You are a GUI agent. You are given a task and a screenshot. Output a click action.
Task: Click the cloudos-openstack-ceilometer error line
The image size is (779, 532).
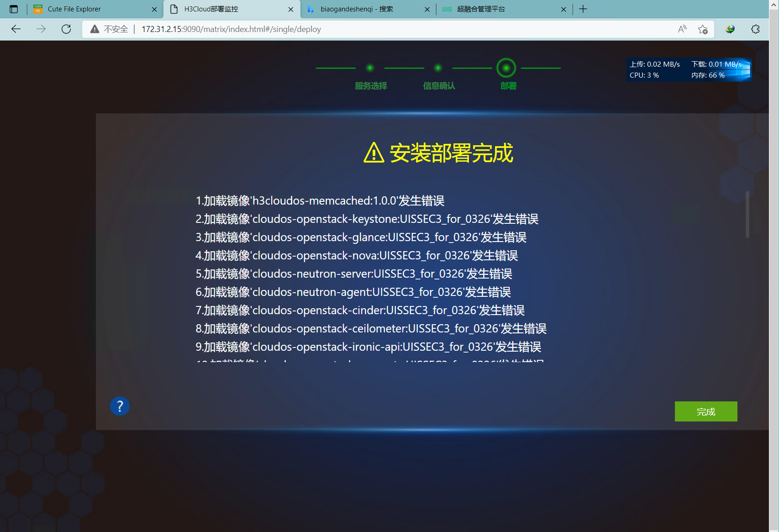coord(371,328)
